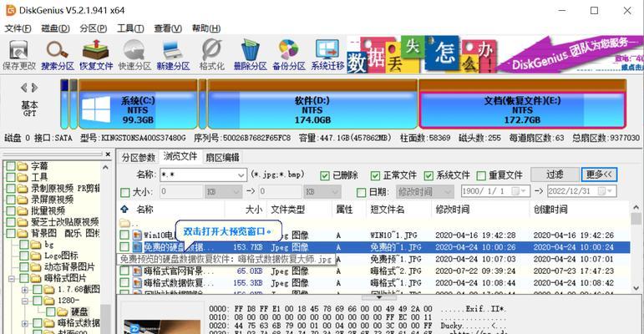This screenshot has width=644, height=334.
Task: Open the 帮助(H) menu
Action: [205, 28]
